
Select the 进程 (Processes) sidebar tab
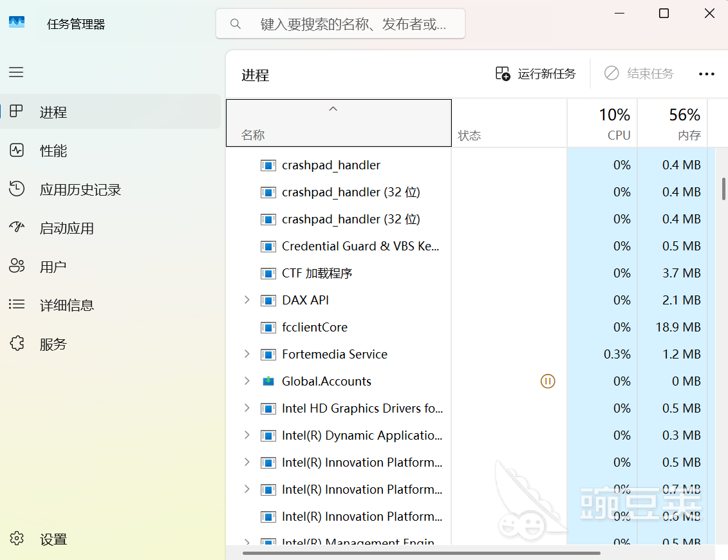pos(111,111)
